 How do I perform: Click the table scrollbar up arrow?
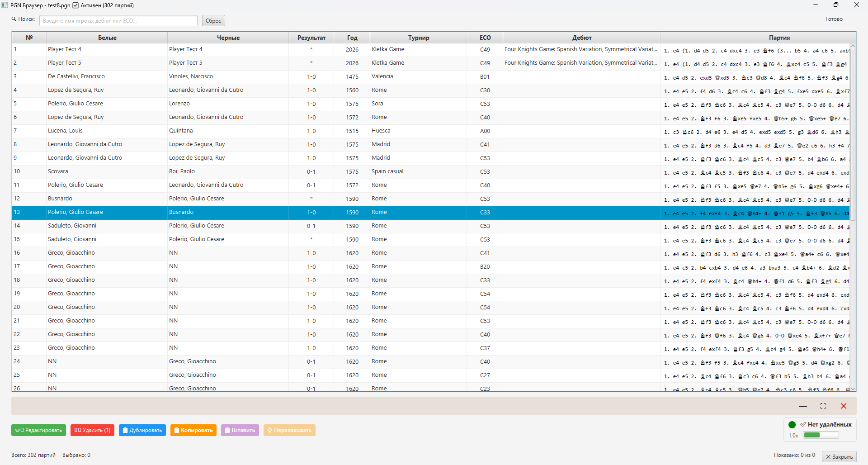click(853, 46)
